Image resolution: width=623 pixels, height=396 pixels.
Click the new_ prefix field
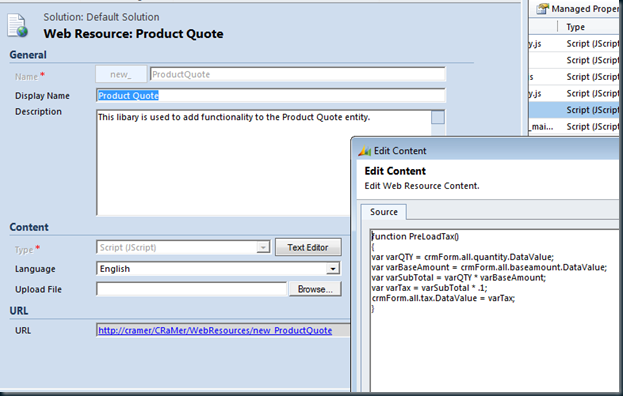121,75
